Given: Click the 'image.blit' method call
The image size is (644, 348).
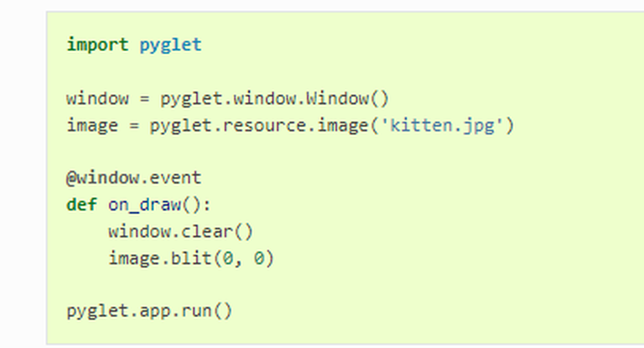Looking at the screenshot, I should click(160, 258).
